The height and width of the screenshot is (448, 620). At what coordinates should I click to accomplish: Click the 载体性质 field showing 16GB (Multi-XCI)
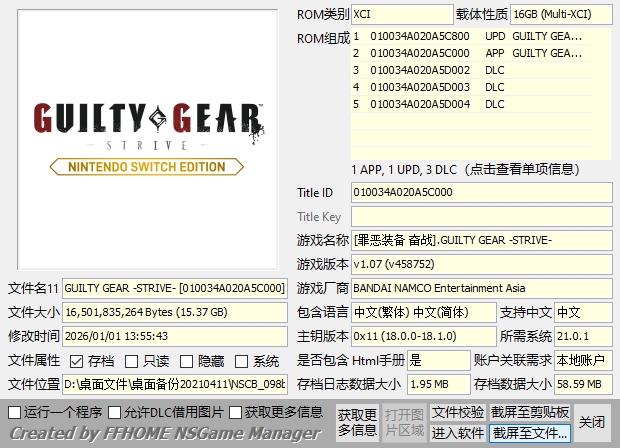pyautogui.click(x=561, y=14)
